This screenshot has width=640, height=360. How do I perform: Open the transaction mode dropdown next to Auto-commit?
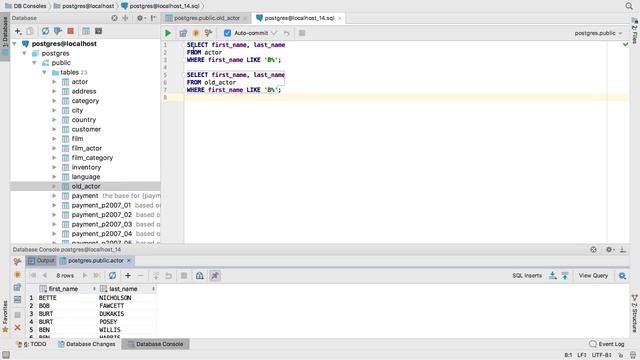point(274,33)
